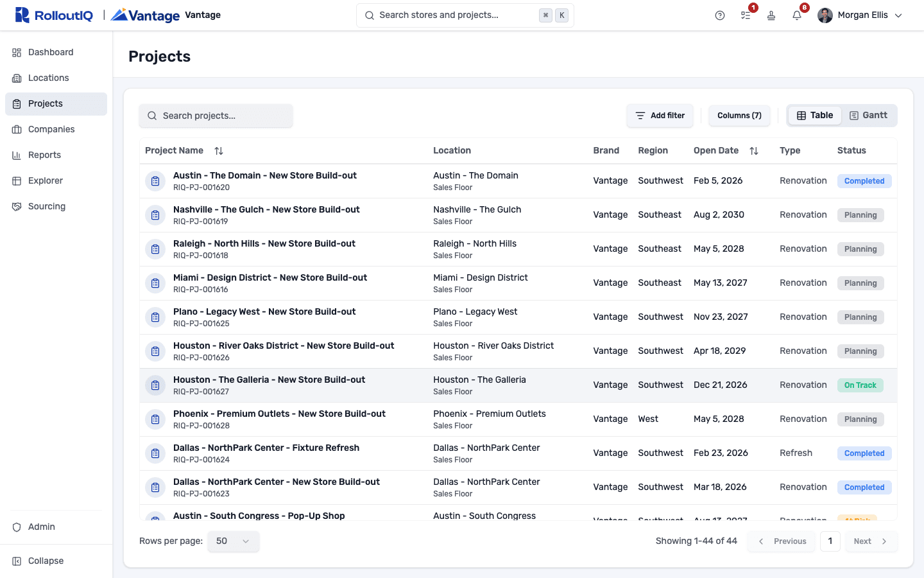Click Morgan Ellis profile avatar

pos(825,15)
